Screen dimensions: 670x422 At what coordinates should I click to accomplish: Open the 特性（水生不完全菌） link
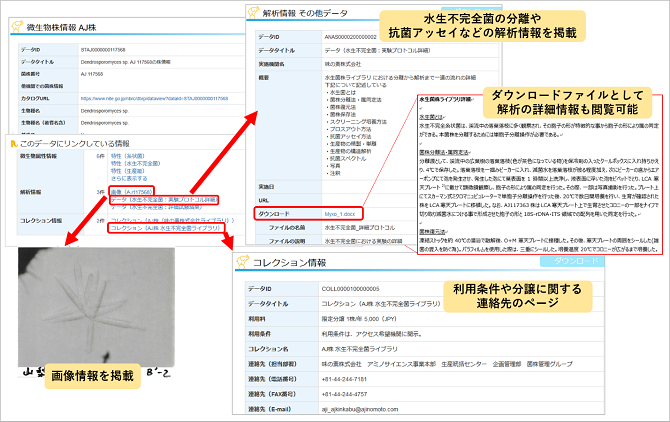[x=135, y=163]
